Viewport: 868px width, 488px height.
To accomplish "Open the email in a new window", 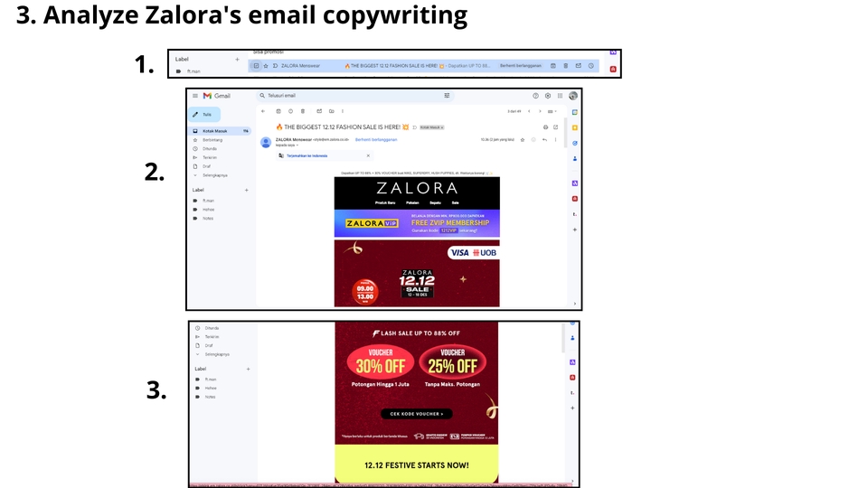I will point(556,127).
